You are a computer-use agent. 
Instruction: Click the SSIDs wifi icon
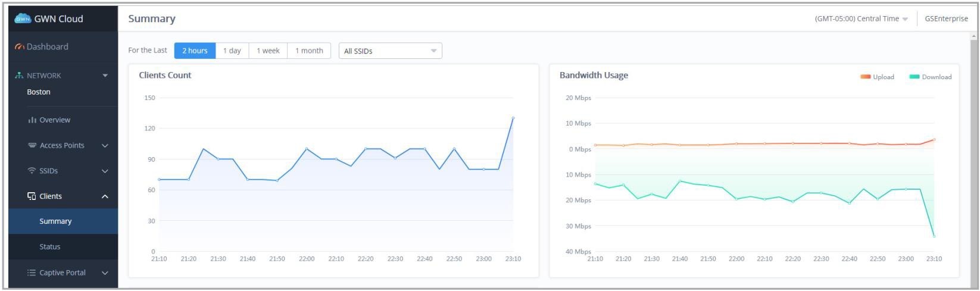pos(32,171)
